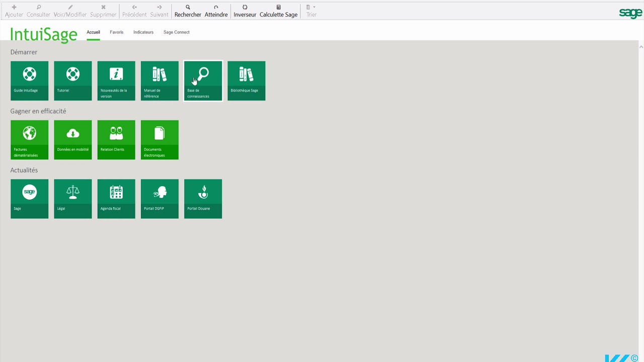Click Voir/Modifier in the toolbar
The width and height of the screenshot is (644, 362).
point(70,11)
